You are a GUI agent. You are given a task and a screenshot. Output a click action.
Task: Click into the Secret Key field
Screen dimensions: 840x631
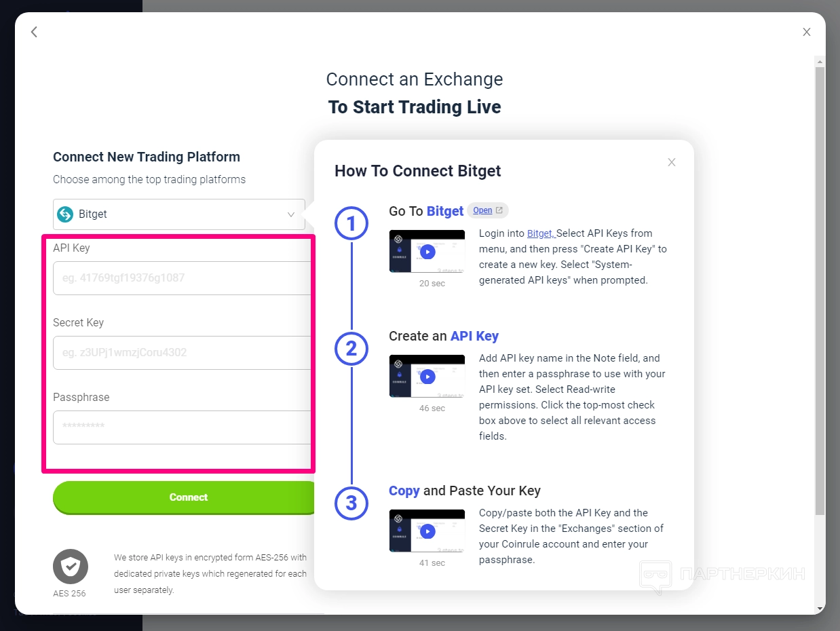tap(182, 353)
